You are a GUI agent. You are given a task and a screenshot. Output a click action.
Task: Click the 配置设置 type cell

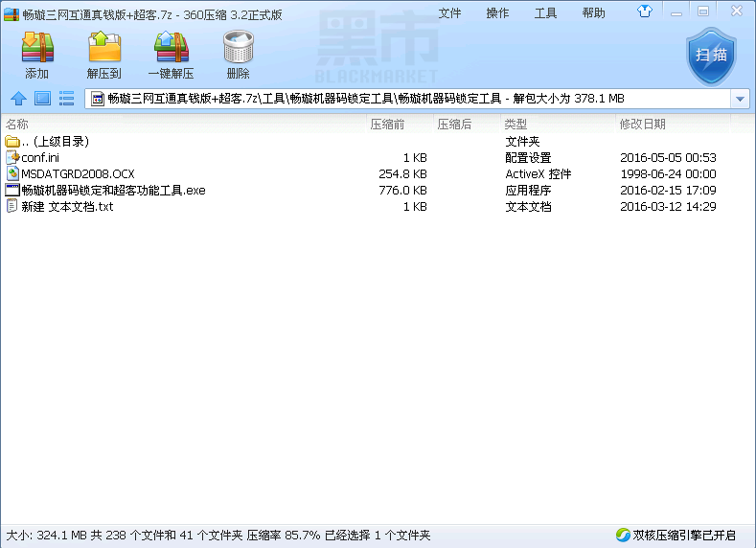(x=528, y=158)
